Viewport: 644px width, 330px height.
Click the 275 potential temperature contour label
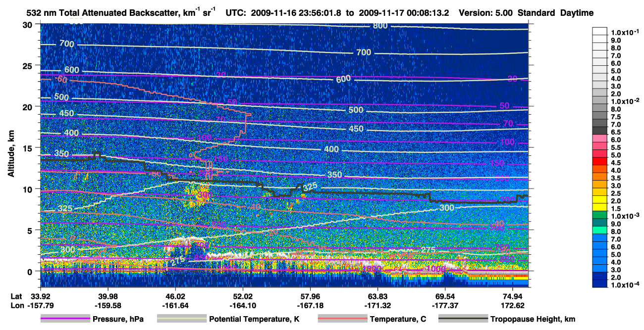click(428, 250)
